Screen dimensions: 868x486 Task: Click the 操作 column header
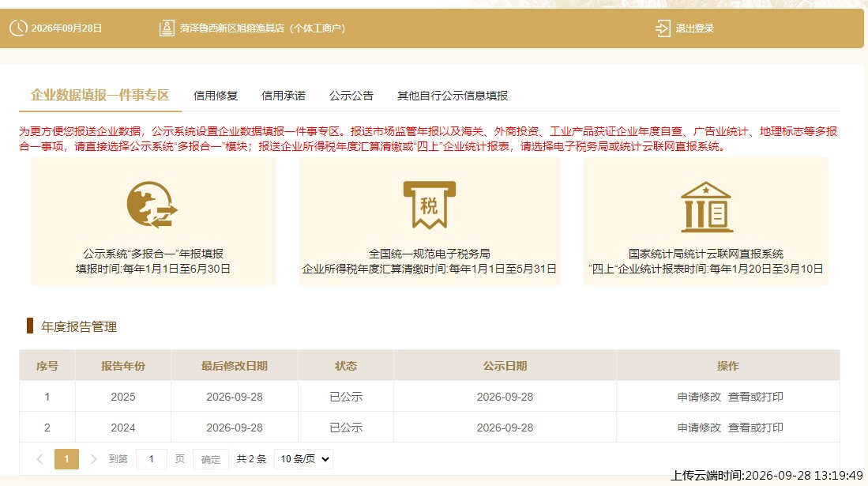pyautogui.click(x=728, y=366)
